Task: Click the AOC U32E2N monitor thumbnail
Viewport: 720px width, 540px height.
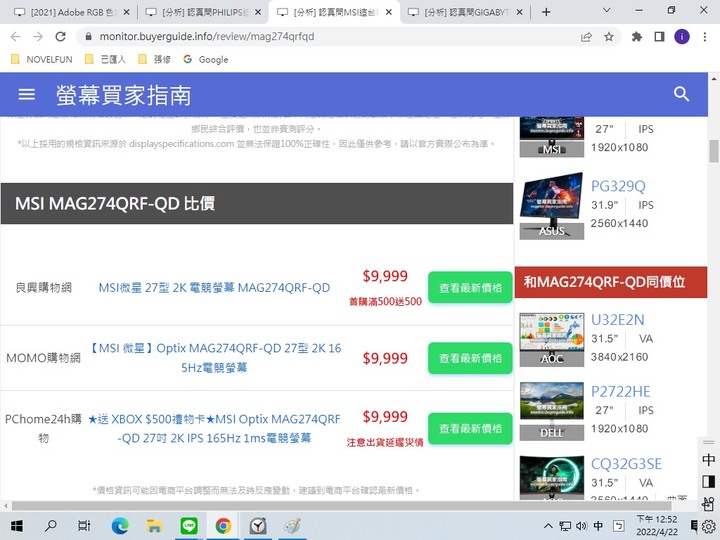Action: point(551,340)
